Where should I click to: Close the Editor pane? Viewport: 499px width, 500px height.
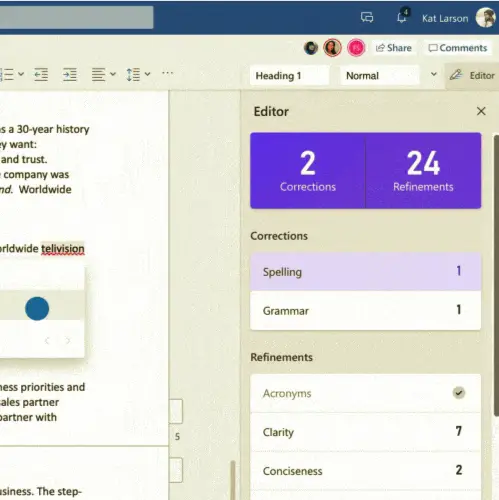coord(481,111)
